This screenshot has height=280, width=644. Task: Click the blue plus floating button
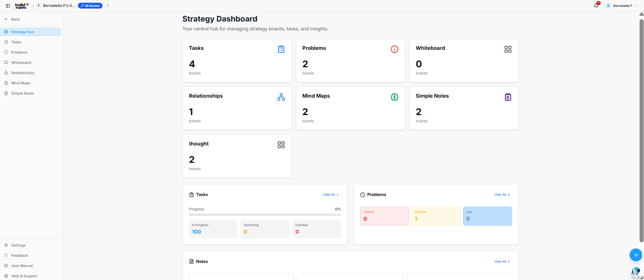click(636, 255)
